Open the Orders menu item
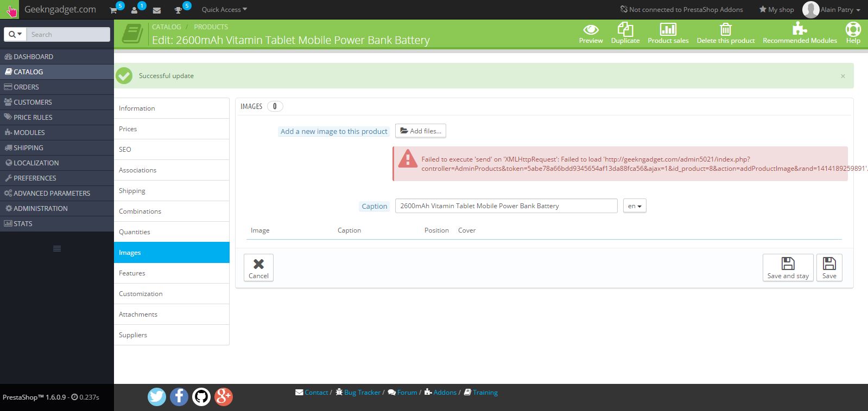This screenshot has width=868, height=411. (57, 87)
